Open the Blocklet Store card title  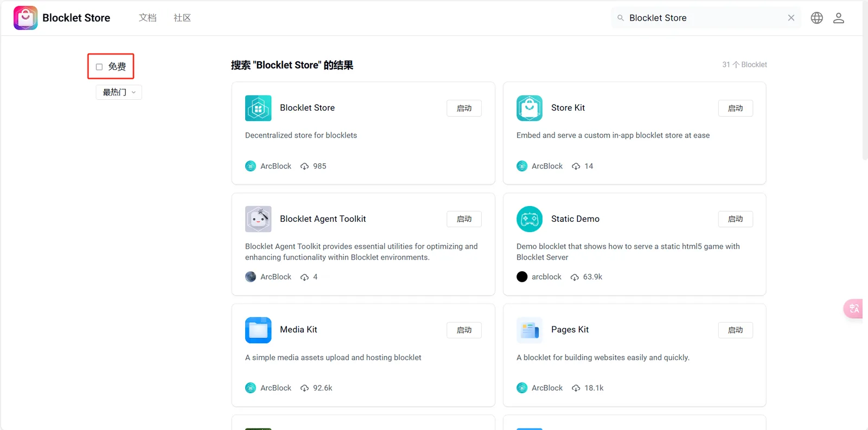coord(307,108)
